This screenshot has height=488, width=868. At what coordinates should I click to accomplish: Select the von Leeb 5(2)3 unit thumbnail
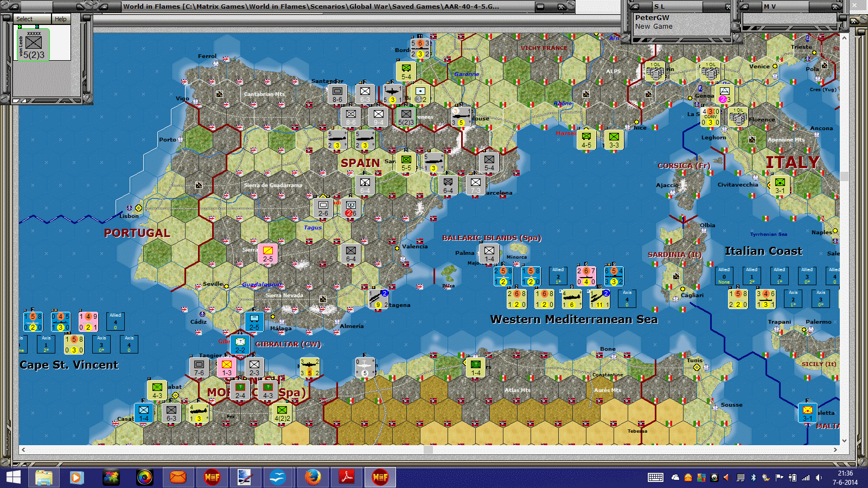[34, 44]
